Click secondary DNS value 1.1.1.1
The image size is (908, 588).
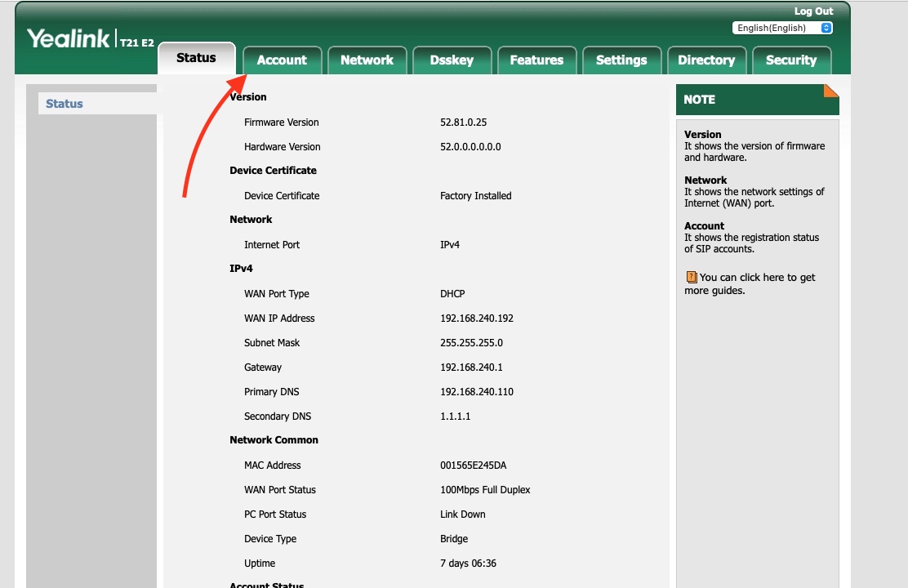pos(455,416)
